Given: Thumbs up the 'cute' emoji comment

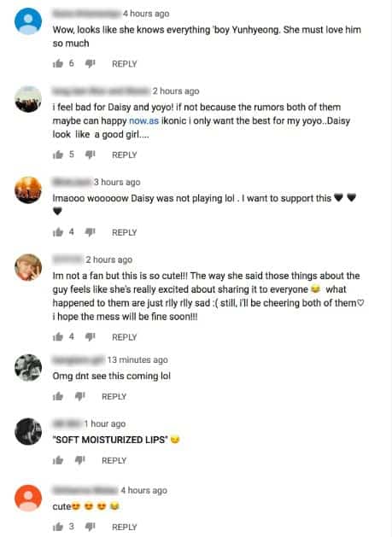Looking at the screenshot, I should point(58,527).
